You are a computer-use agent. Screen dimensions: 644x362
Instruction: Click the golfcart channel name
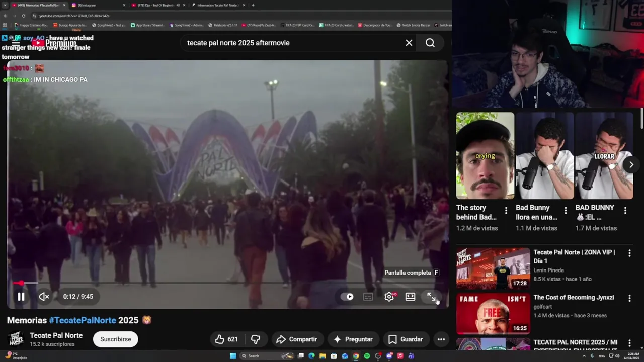coord(544,306)
